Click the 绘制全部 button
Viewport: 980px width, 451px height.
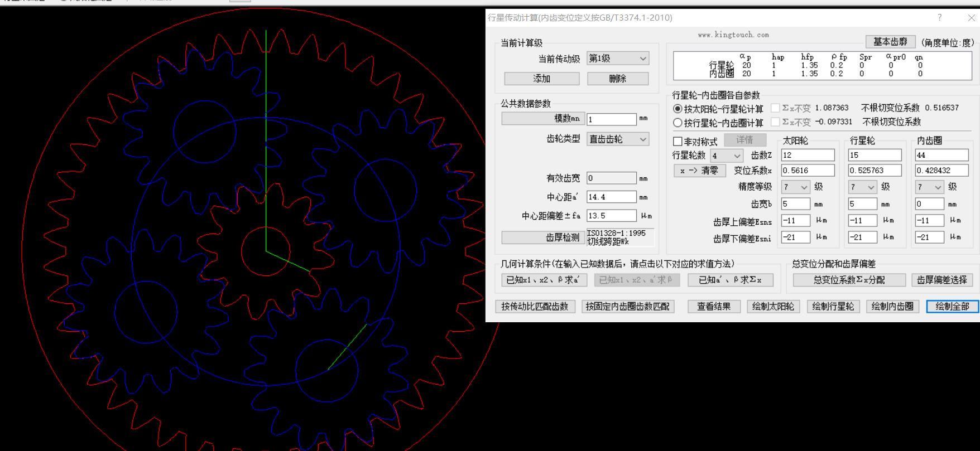click(x=952, y=306)
